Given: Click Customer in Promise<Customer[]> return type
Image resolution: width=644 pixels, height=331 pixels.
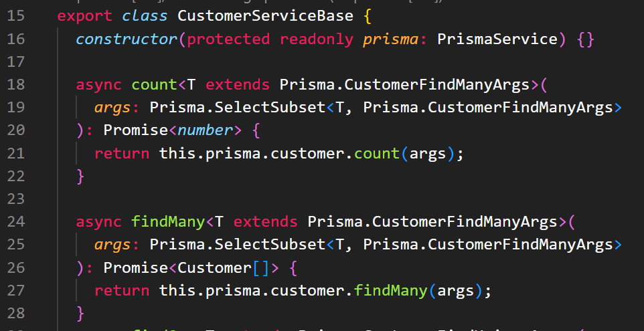Looking at the screenshot, I should (214, 268).
